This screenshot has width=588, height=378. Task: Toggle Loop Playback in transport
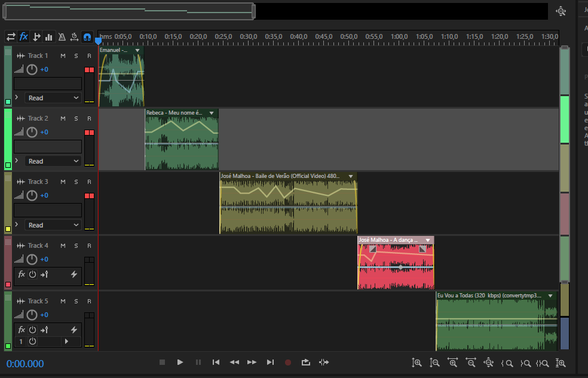306,362
